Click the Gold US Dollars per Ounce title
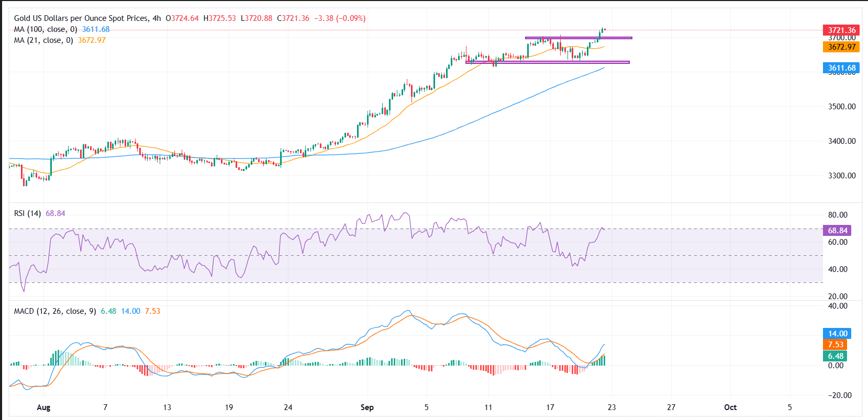This screenshot has width=868, height=420. click(x=81, y=18)
